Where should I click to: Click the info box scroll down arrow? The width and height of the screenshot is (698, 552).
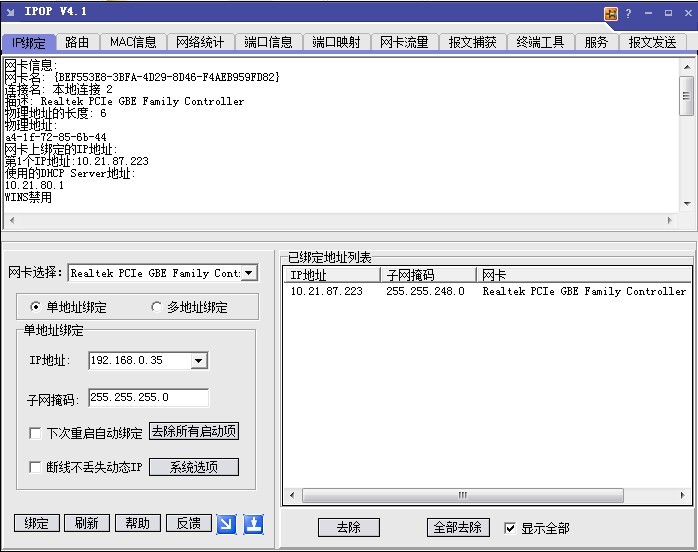click(x=687, y=204)
